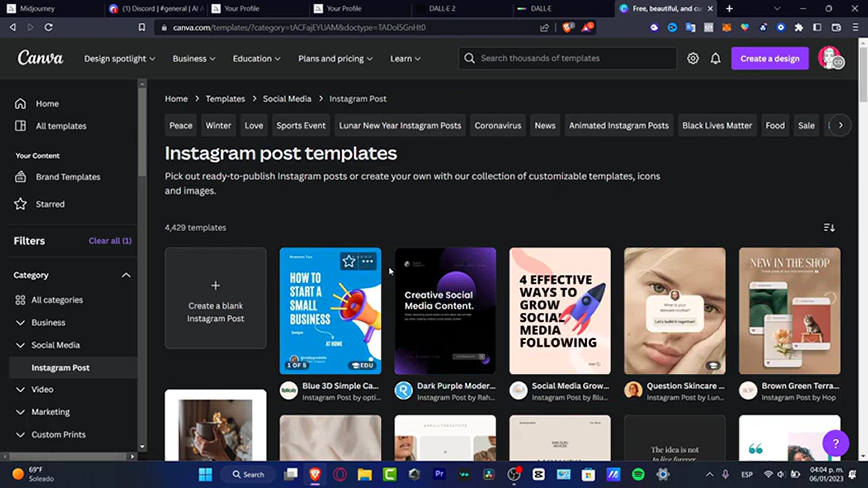Open File Explorer from taskbar

(364, 474)
